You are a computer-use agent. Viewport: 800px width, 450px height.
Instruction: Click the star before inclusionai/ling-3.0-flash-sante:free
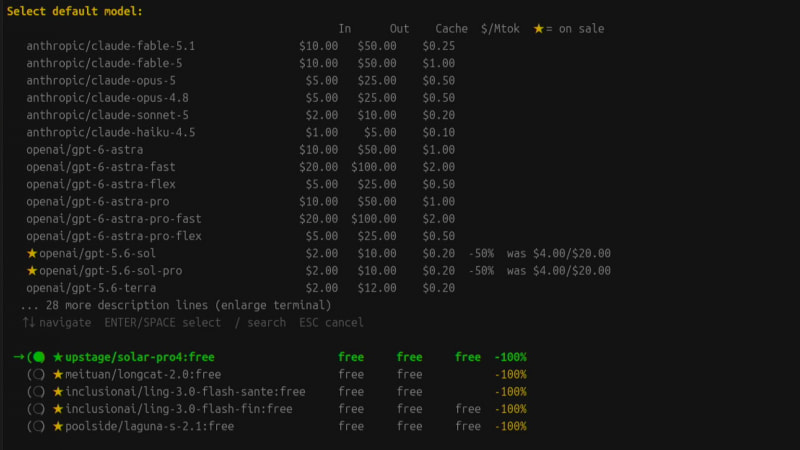(58, 391)
